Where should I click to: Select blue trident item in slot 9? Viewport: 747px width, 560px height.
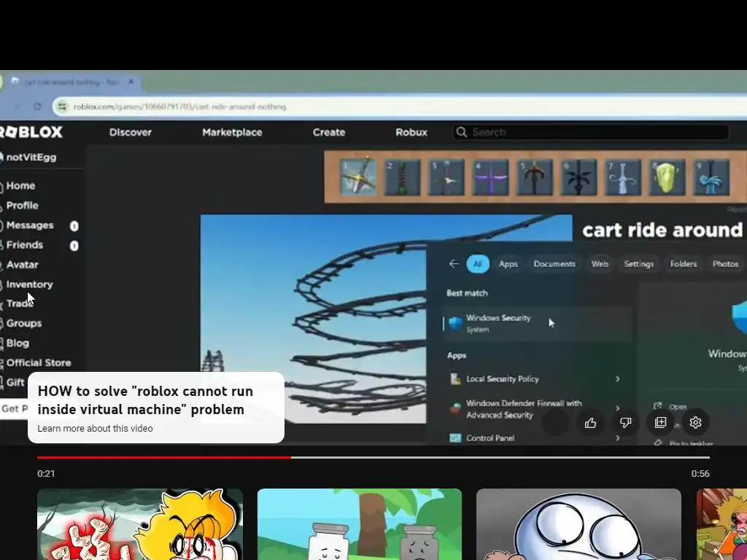[711, 177]
